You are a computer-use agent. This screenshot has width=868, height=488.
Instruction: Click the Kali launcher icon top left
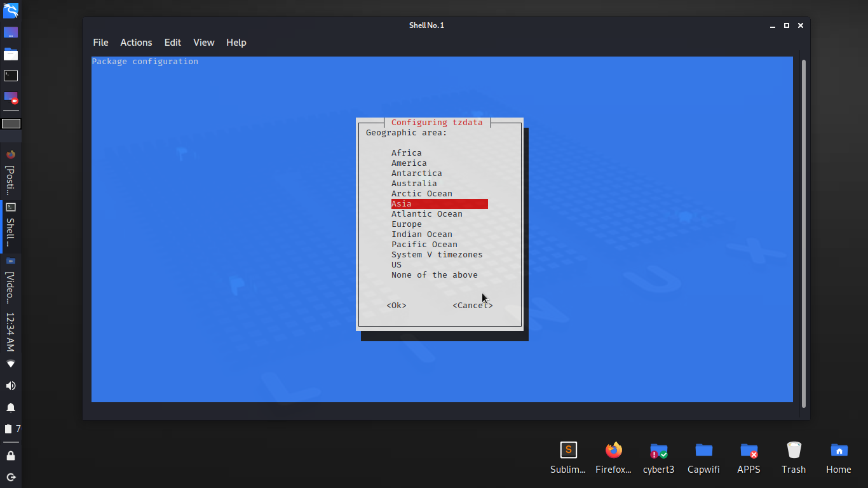10,10
